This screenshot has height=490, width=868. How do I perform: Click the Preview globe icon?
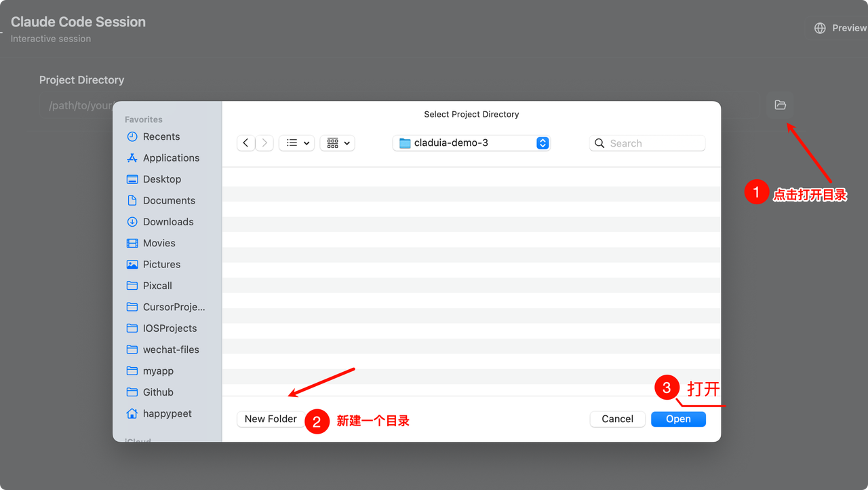point(821,28)
